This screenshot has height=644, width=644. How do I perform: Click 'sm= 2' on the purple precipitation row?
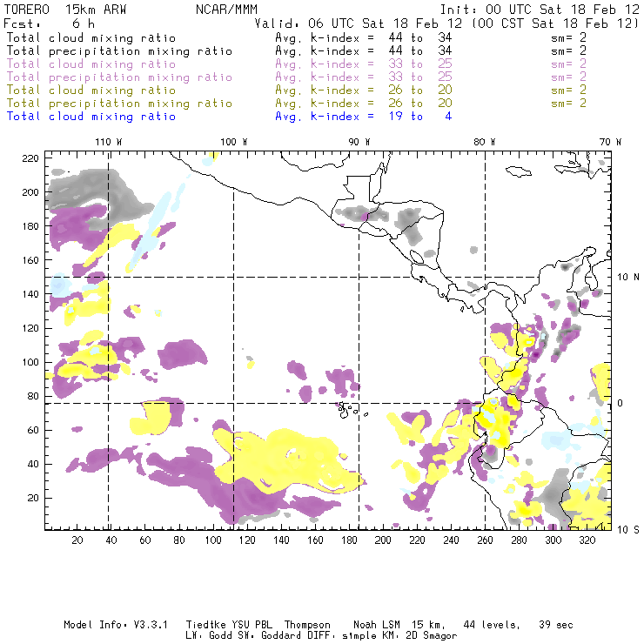tap(568, 77)
